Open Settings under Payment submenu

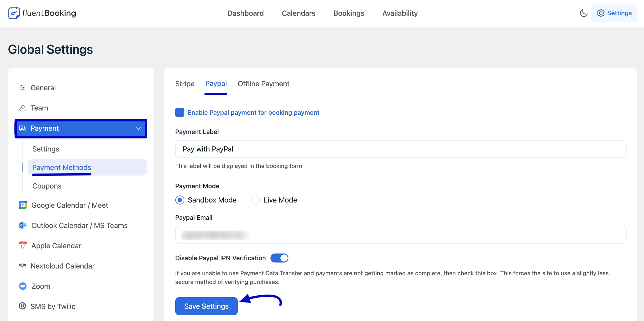pos(46,149)
